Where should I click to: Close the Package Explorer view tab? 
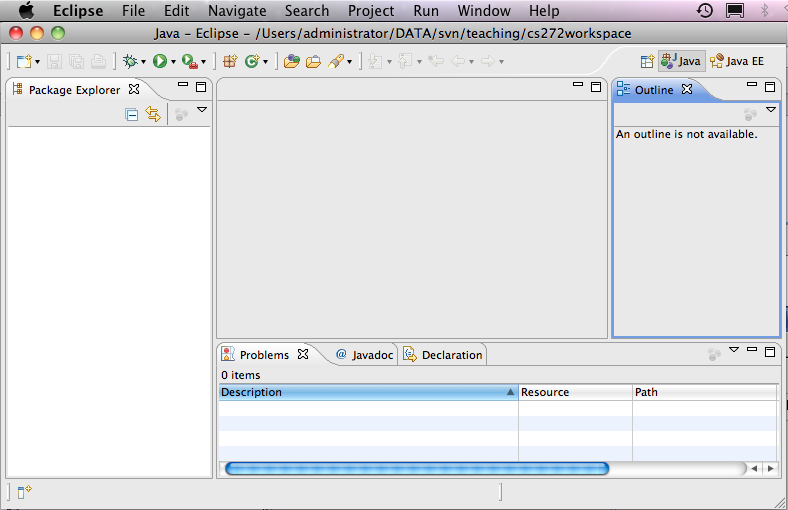(134, 89)
